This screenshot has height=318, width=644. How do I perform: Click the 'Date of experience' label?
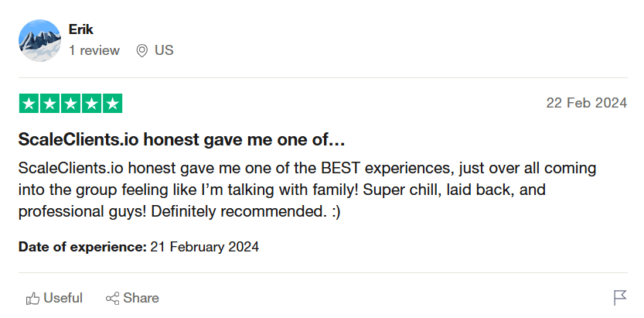(83, 247)
